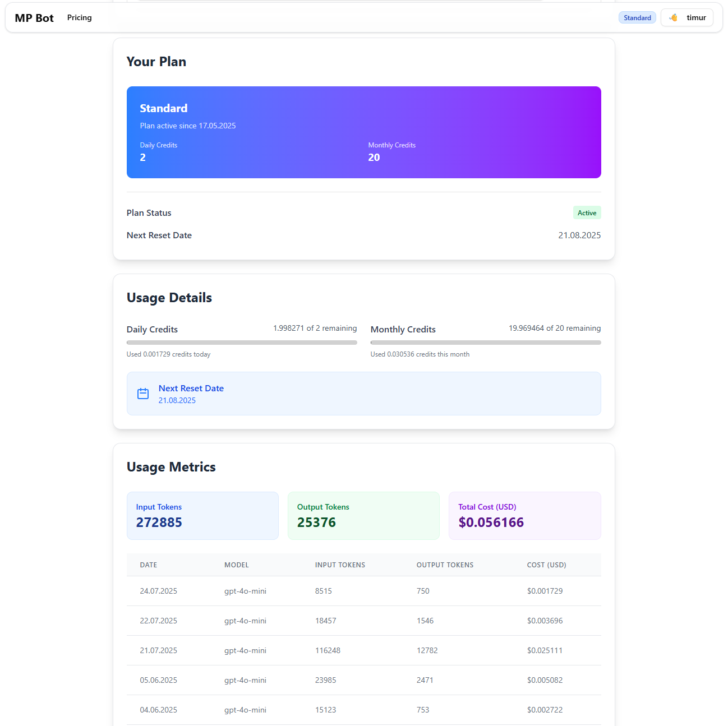
Task: Open the timur user menu
Action: coord(687,17)
